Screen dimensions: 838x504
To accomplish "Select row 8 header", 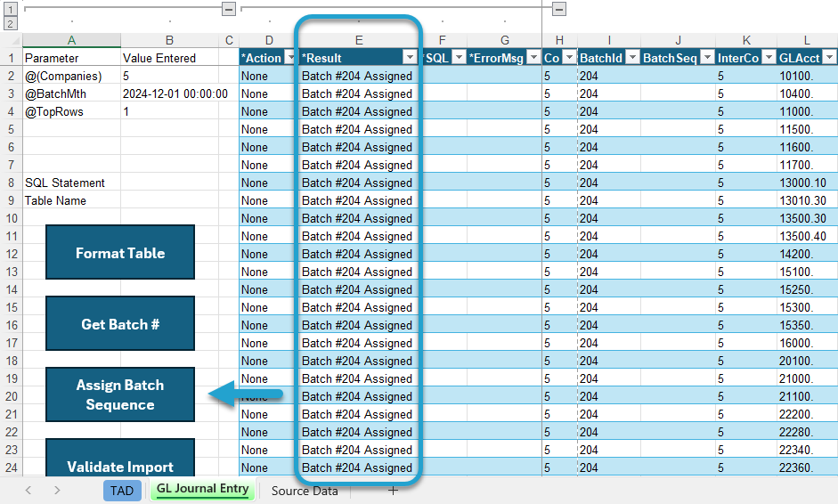I will 12,183.
